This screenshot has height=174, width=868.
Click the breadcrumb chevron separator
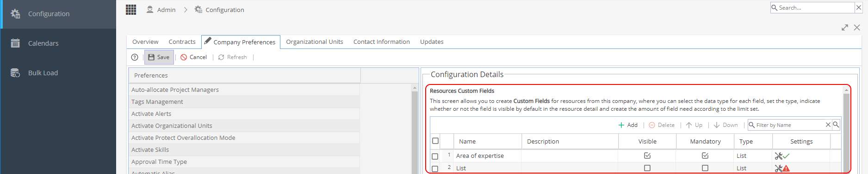pos(186,10)
